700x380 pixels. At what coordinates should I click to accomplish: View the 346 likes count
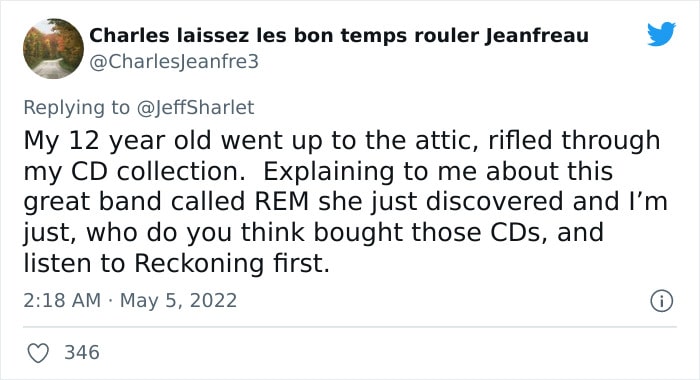[x=82, y=352]
